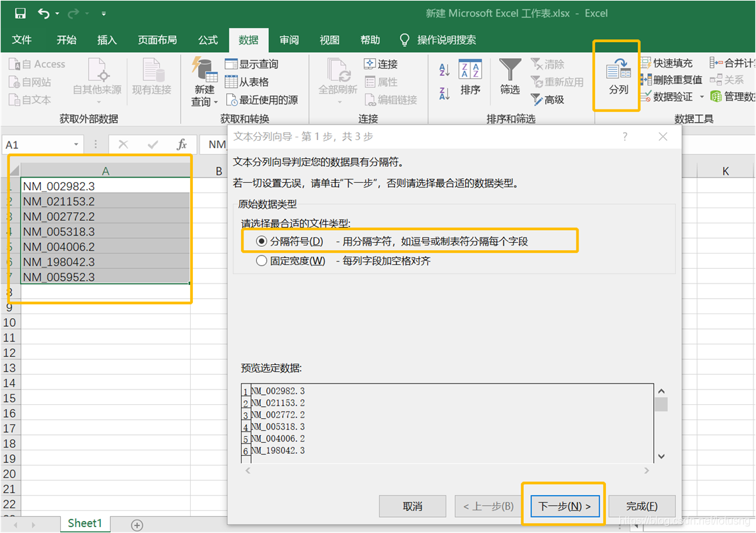The image size is (756, 533).
Task: Click cell containing NM_005952.3
Action: [105, 277]
